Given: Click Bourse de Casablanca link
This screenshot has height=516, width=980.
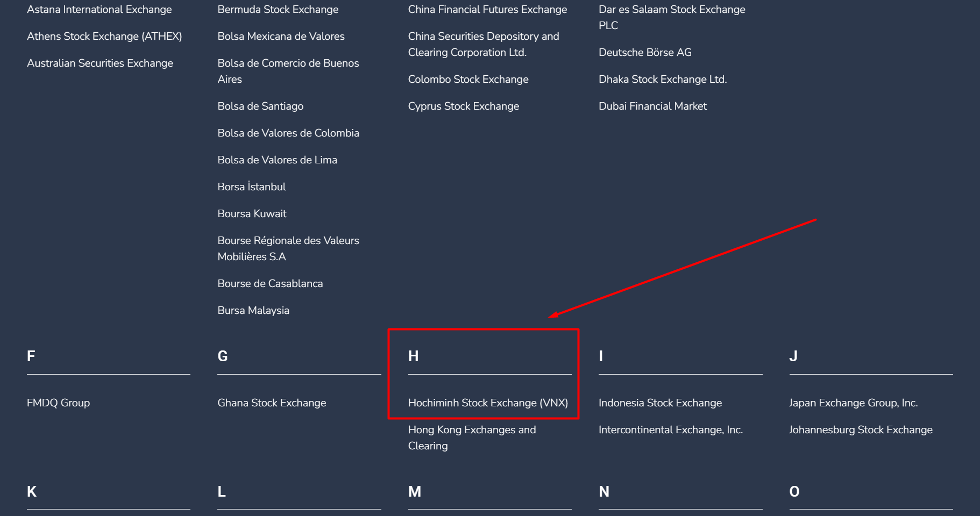Looking at the screenshot, I should pos(270,283).
